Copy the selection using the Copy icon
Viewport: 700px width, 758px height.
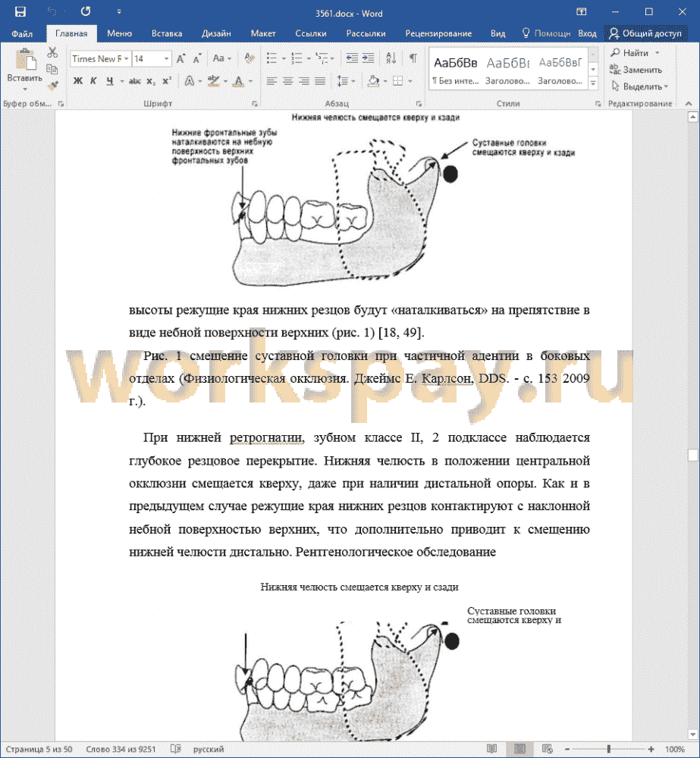[52, 69]
